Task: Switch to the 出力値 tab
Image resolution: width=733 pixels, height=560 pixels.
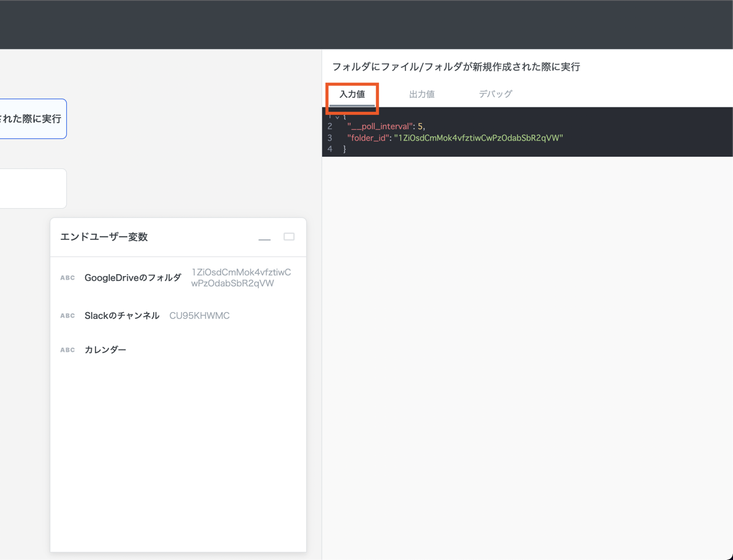Action: (x=421, y=94)
